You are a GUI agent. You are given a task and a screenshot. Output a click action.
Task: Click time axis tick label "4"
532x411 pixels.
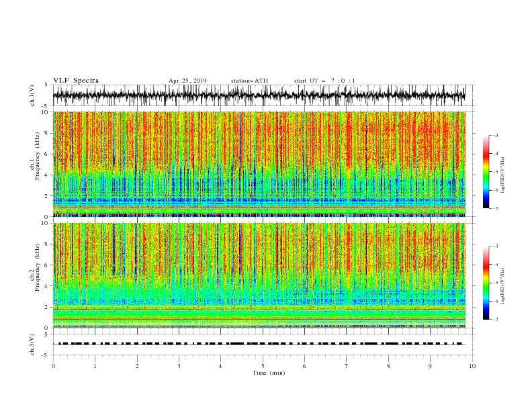pos(220,366)
